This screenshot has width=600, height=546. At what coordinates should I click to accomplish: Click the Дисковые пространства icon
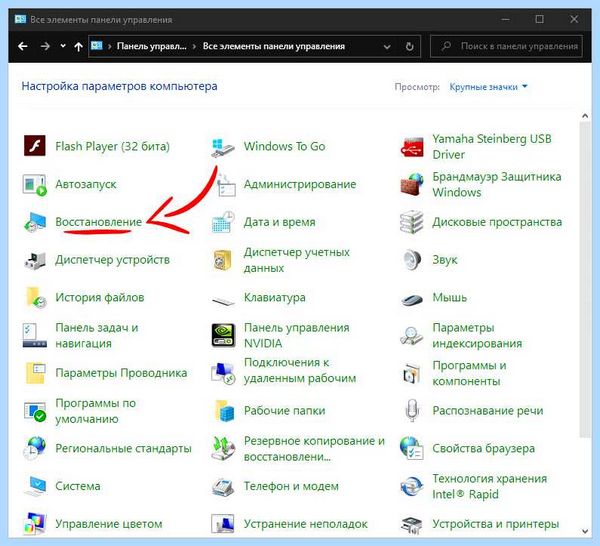pyautogui.click(x=412, y=222)
